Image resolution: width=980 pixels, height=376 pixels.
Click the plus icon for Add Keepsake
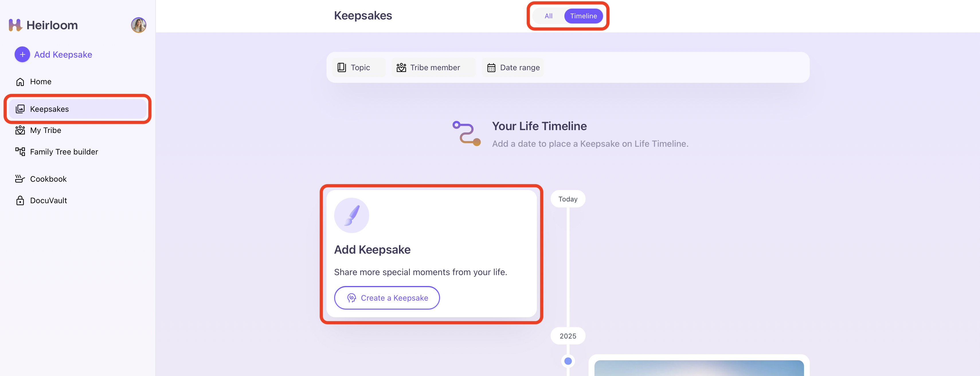[22, 55]
